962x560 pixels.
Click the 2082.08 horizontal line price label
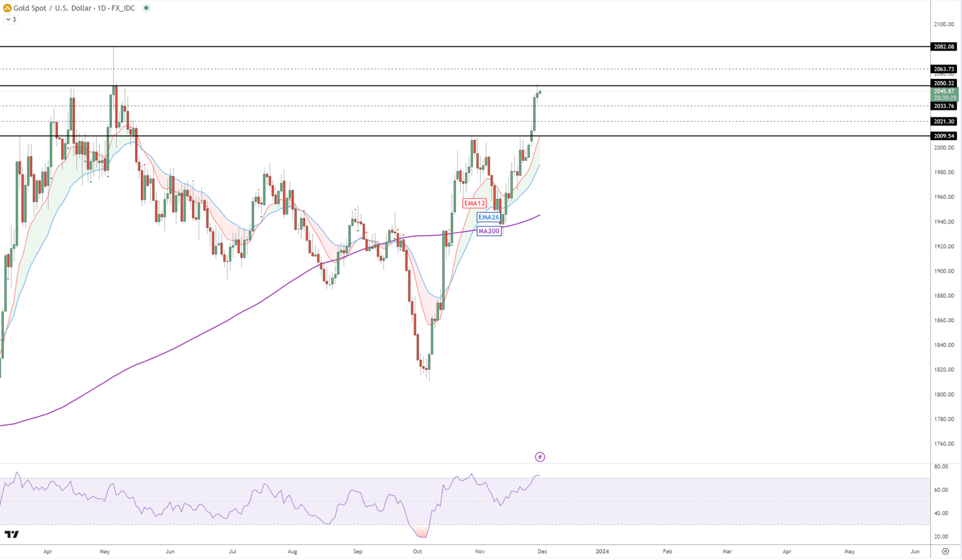[x=944, y=47]
